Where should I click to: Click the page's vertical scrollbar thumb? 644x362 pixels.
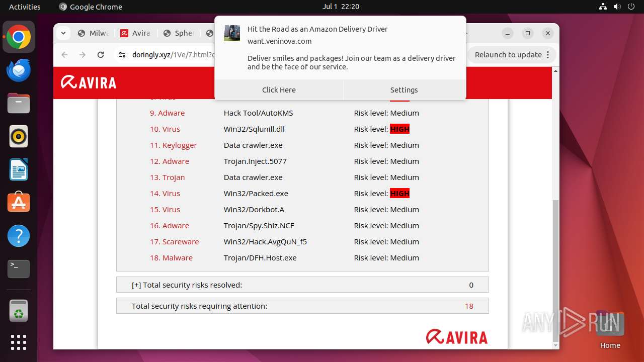pyautogui.click(x=555, y=271)
